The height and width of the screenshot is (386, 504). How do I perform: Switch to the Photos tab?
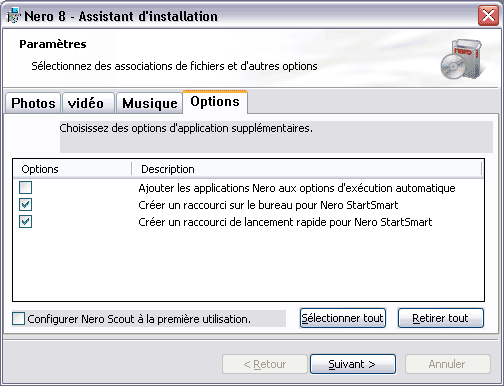tap(33, 103)
